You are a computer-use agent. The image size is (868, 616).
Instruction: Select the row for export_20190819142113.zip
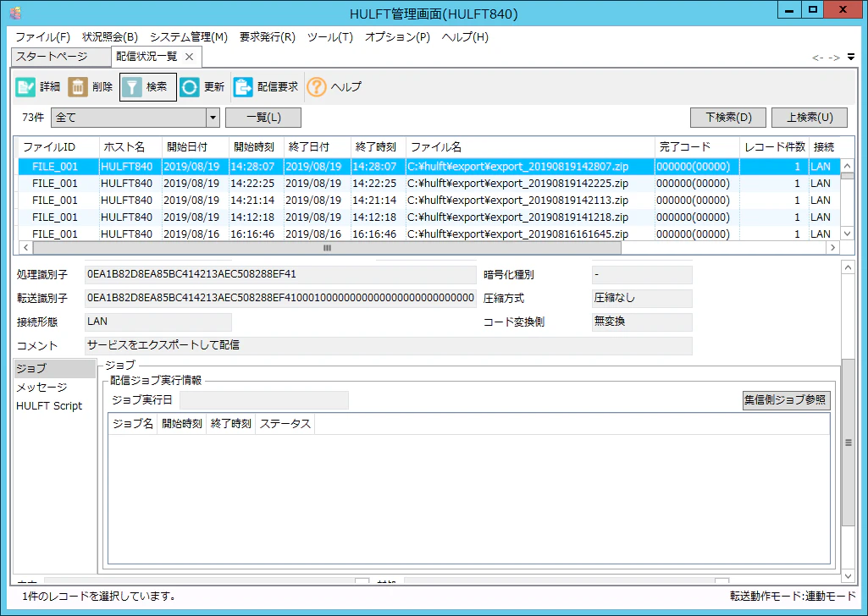click(x=429, y=201)
